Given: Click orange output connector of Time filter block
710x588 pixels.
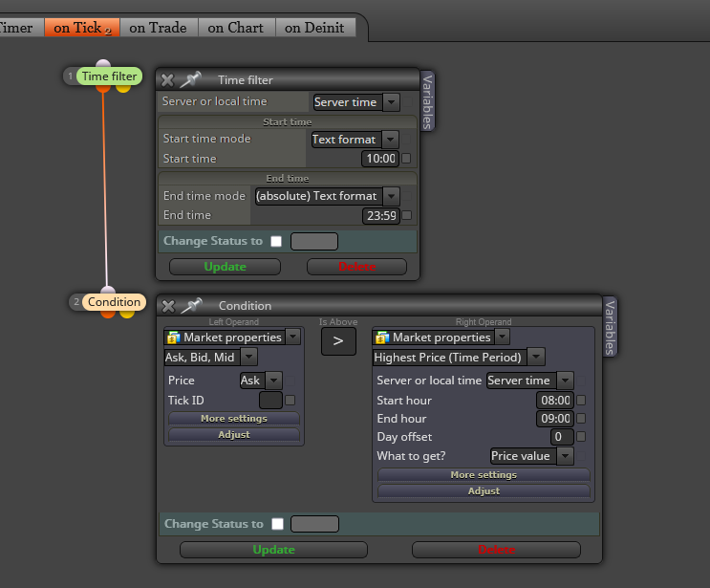Looking at the screenshot, I should pos(103,88).
